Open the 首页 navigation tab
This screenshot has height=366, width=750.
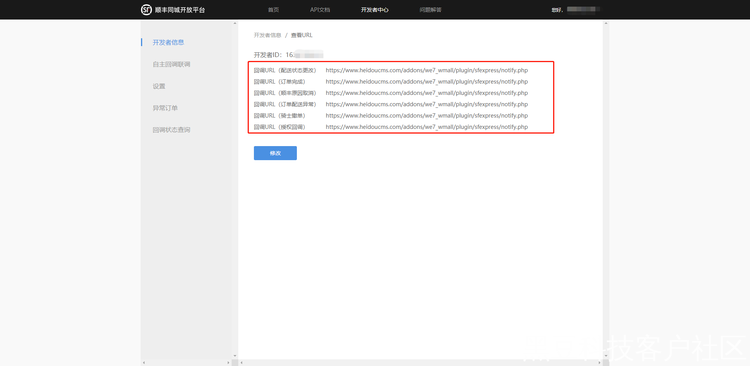[273, 10]
